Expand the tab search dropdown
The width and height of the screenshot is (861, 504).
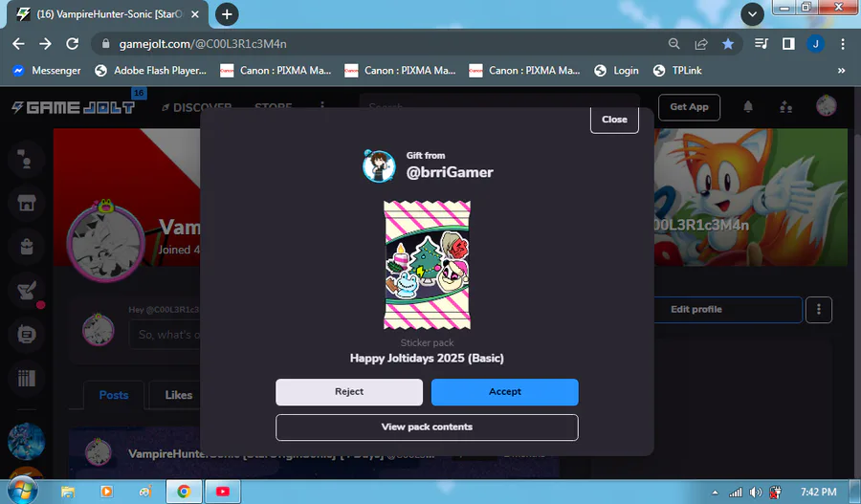pos(752,14)
